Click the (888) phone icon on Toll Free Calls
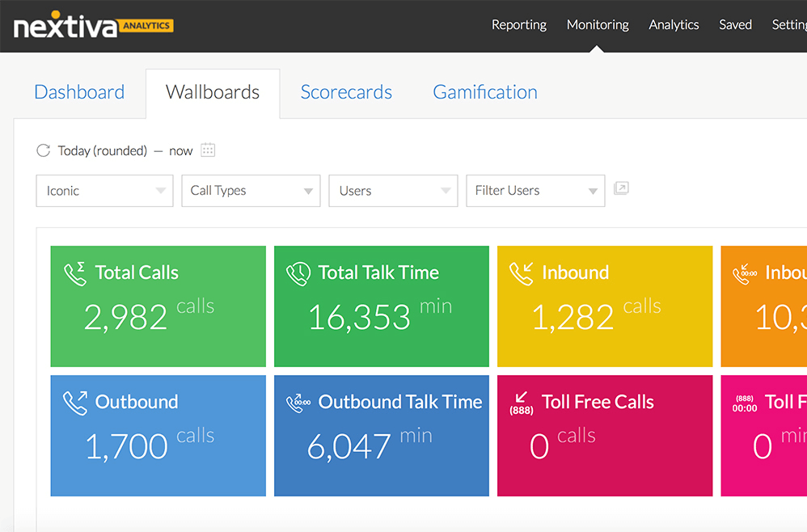The height and width of the screenshot is (532, 807). (522, 402)
